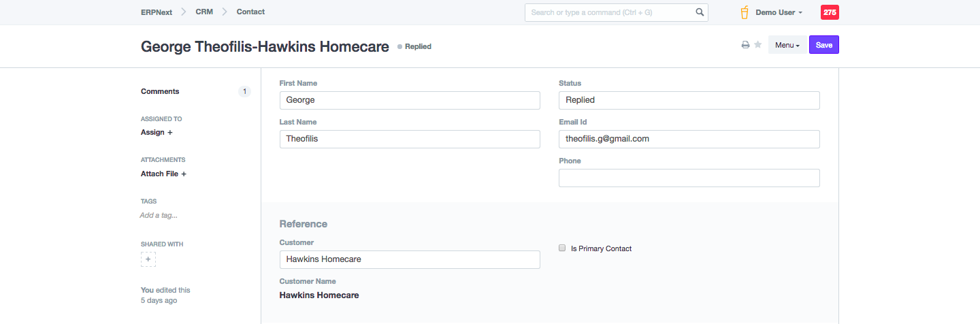Focus the Customer field Hawkins Homecare
The image size is (980, 324).
click(x=410, y=259)
